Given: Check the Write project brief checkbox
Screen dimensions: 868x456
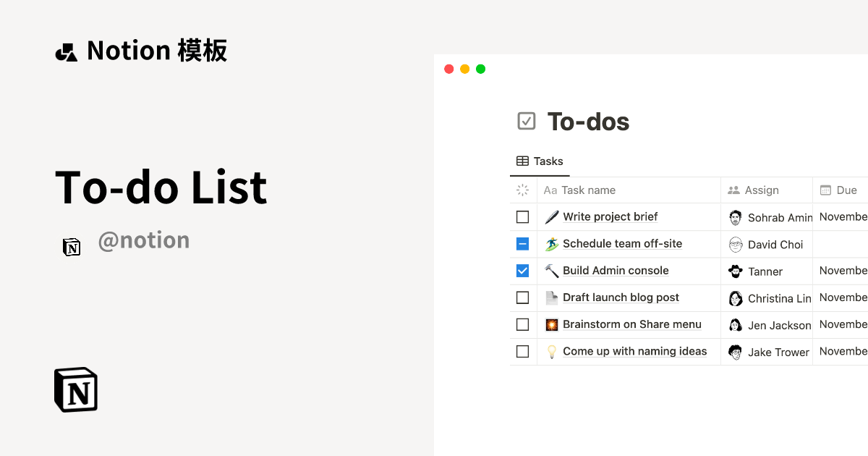Looking at the screenshot, I should [522, 216].
